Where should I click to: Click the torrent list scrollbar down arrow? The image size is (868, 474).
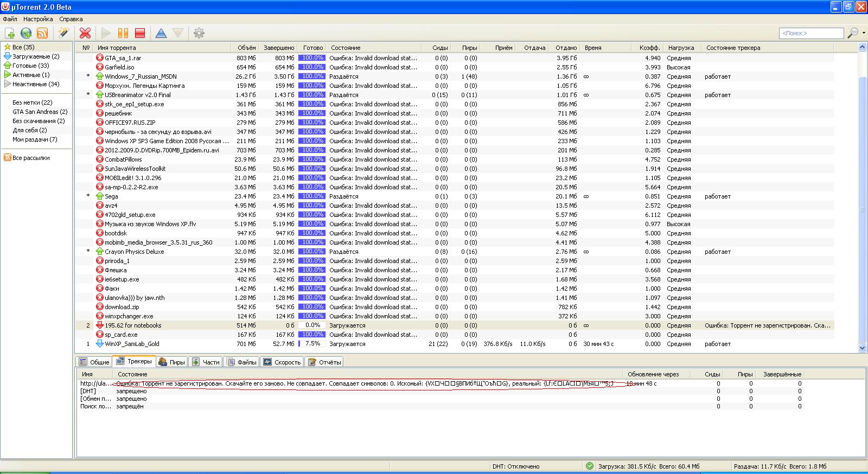click(x=862, y=348)
